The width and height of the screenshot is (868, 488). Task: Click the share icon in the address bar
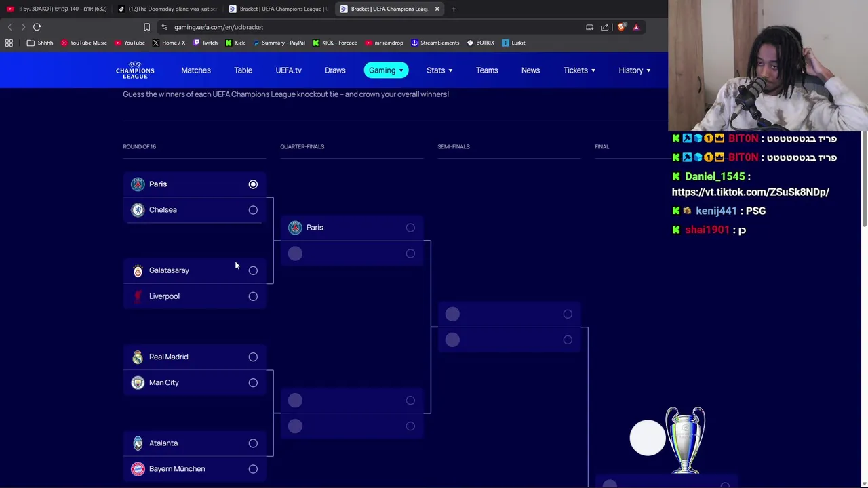click(604, 27)
